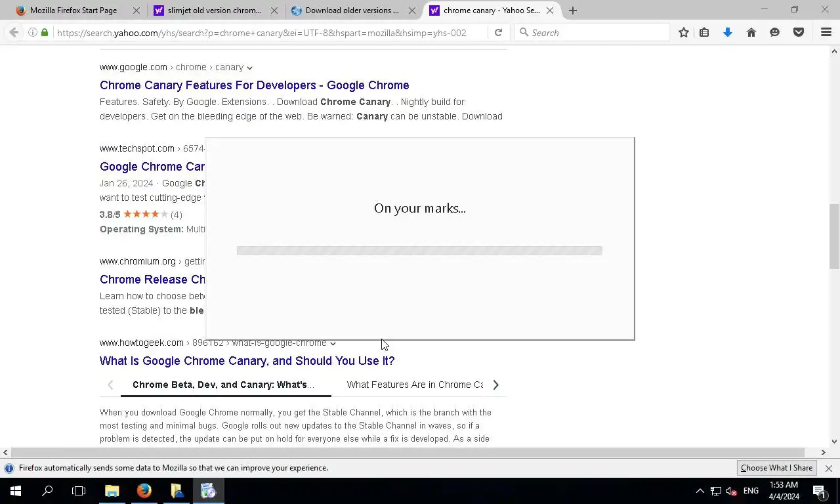Click the vertical scrollbar thumb

[834, 236]
